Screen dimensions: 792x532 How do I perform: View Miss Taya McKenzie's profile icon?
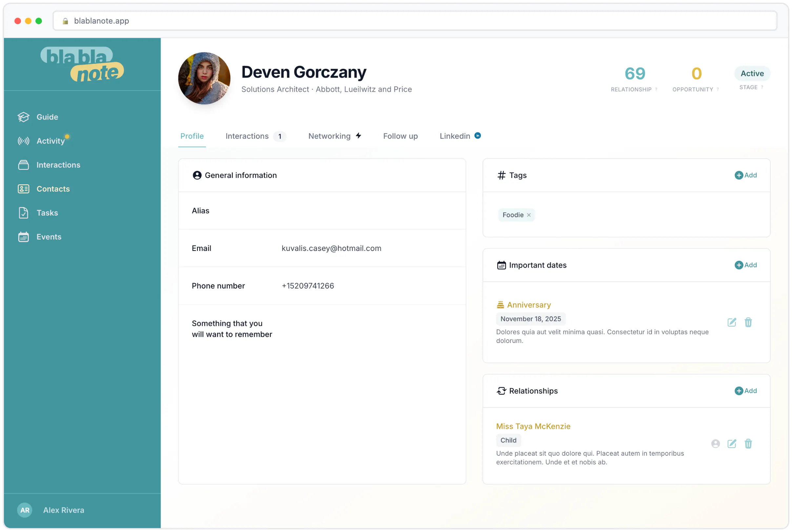[716, 444]
